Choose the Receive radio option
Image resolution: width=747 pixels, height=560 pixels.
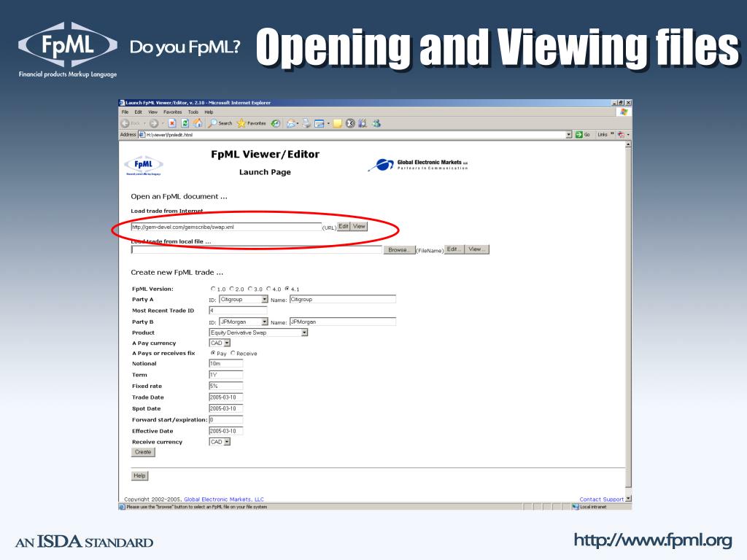coord(233,353)
